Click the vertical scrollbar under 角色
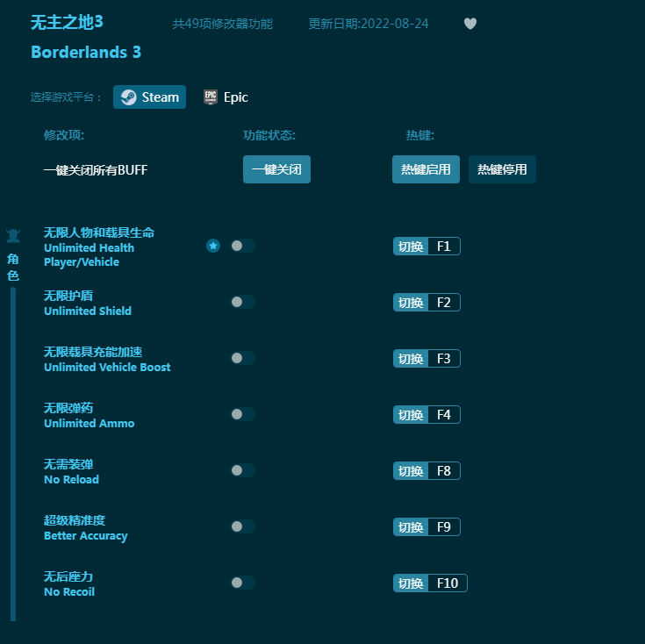Viewport: 645px width, 644px height. pos(13,454)
